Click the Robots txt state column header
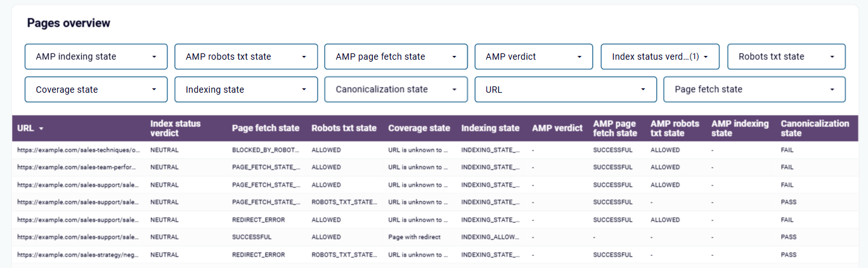Image resolution: width=868 pixels, height=268 pixels. tap(344, 128)
